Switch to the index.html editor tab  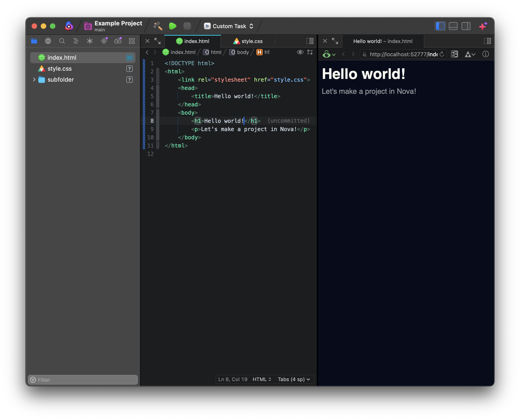tap(193, 41)
